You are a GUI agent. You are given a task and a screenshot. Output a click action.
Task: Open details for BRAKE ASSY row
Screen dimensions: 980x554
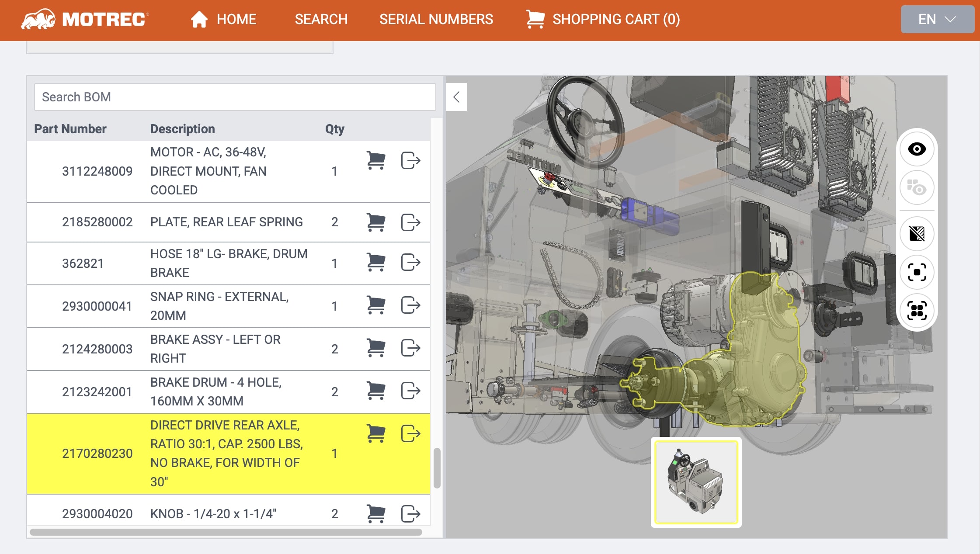pyautogui.click(x=410, y=348)
